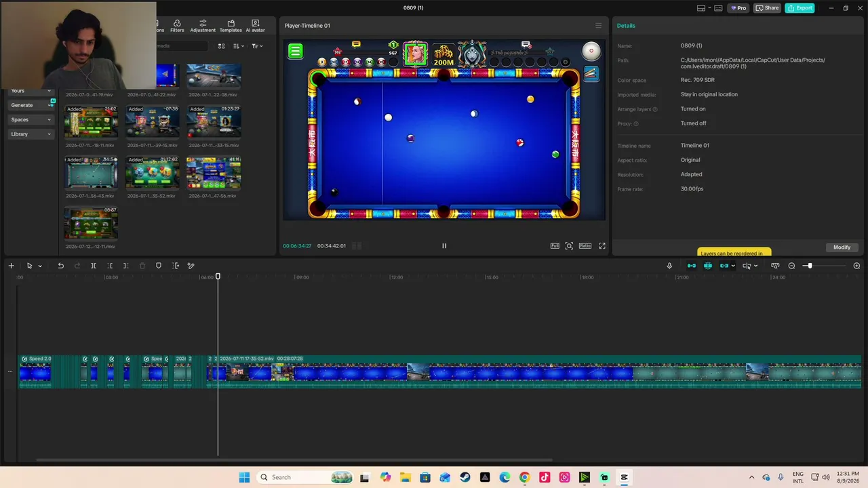The height and width of the screenshot is (488, 868).
Task: Open the pointer tool mode dropdown
Action: [x=40, y=266]
